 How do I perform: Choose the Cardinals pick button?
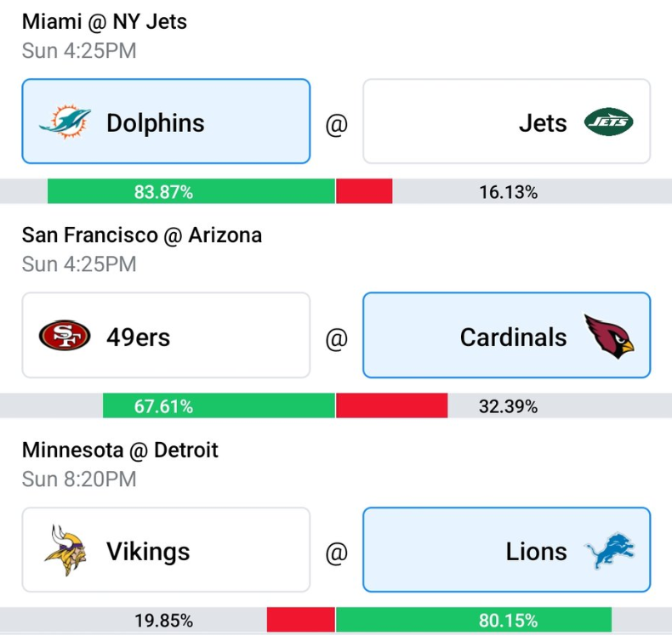[x=506, y=336]
